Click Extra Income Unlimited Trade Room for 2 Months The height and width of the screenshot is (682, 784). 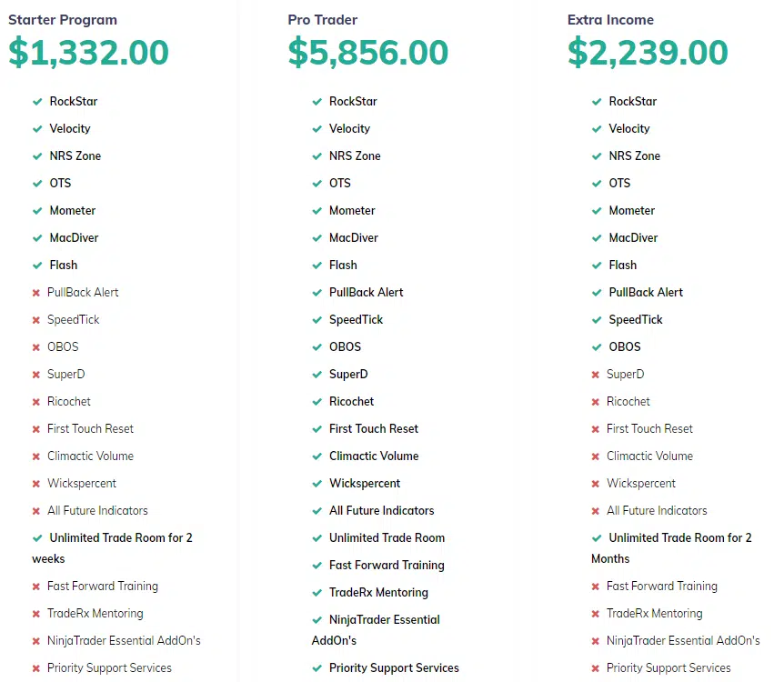click(x=671, y=548)
